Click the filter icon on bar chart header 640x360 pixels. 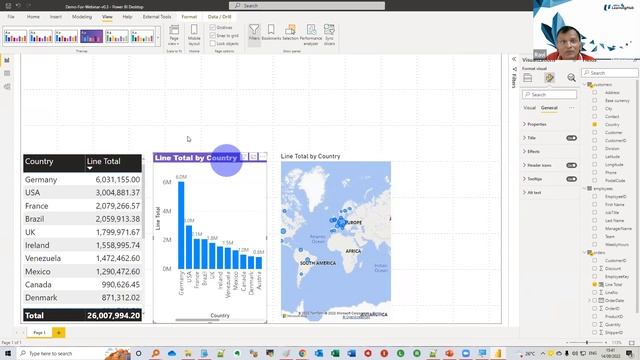244,157
